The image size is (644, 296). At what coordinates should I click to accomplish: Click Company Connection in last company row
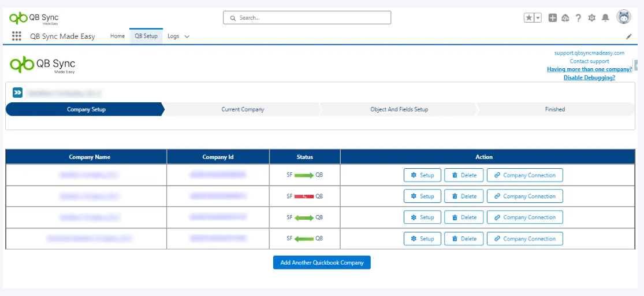[525, 238]
